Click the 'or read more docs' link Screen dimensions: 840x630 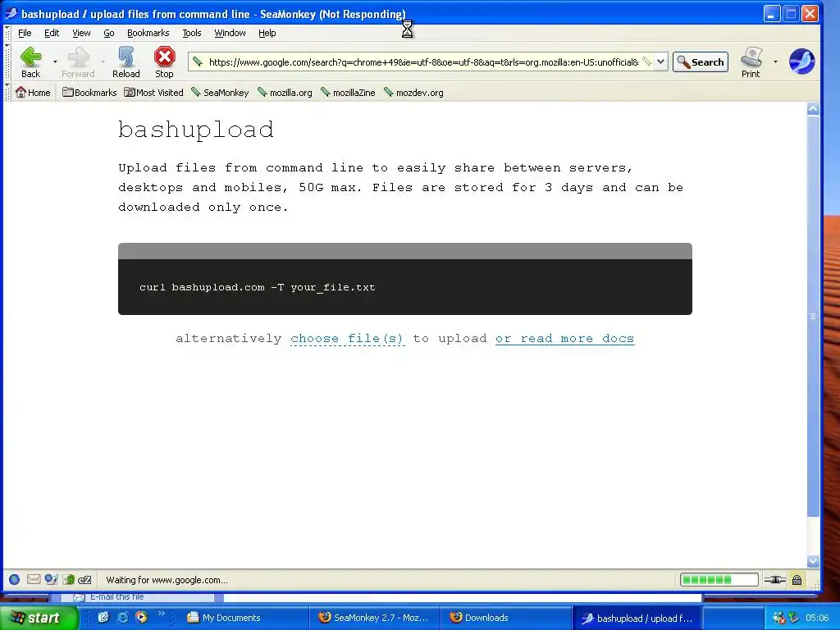[x=564, y=339]
